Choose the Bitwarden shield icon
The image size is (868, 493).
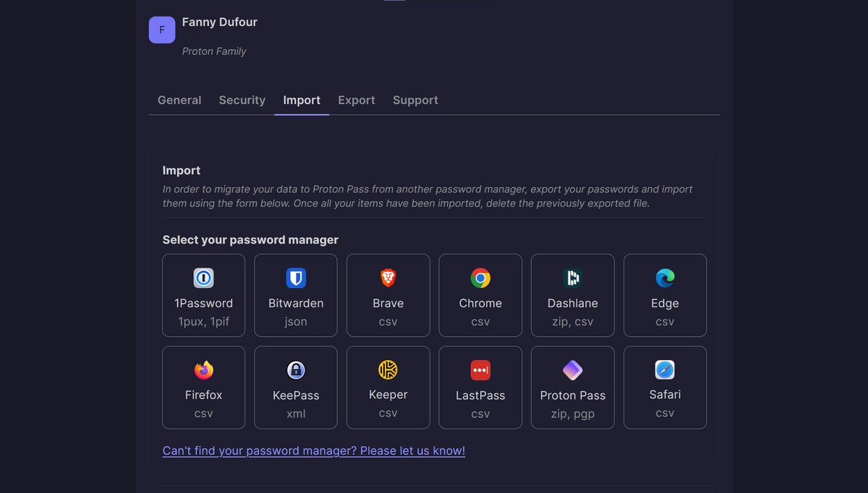click(x=296, y=278)
